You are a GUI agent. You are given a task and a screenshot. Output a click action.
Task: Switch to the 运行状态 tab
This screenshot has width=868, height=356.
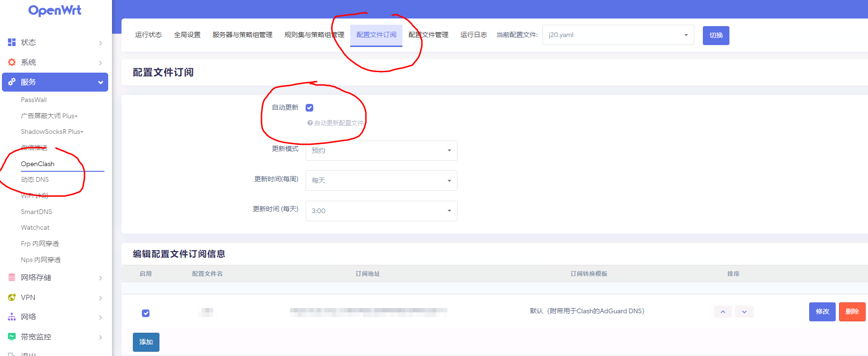[x=148, y=35]
